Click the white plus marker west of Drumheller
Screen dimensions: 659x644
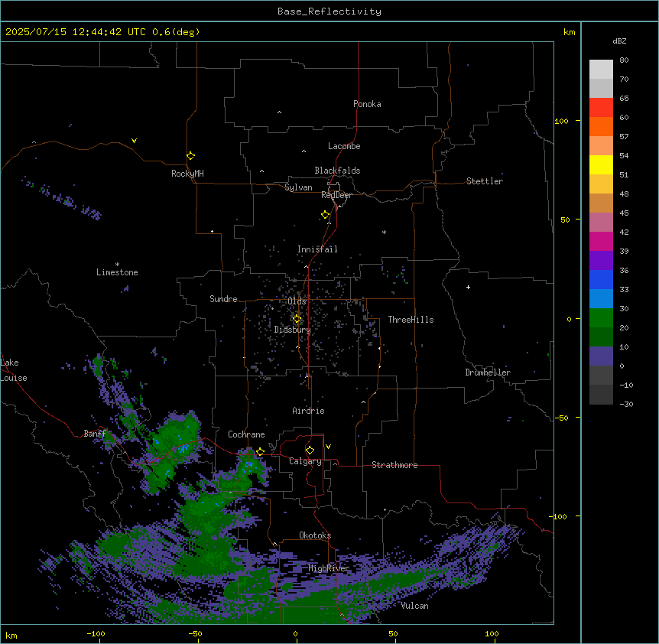point(468,287)
